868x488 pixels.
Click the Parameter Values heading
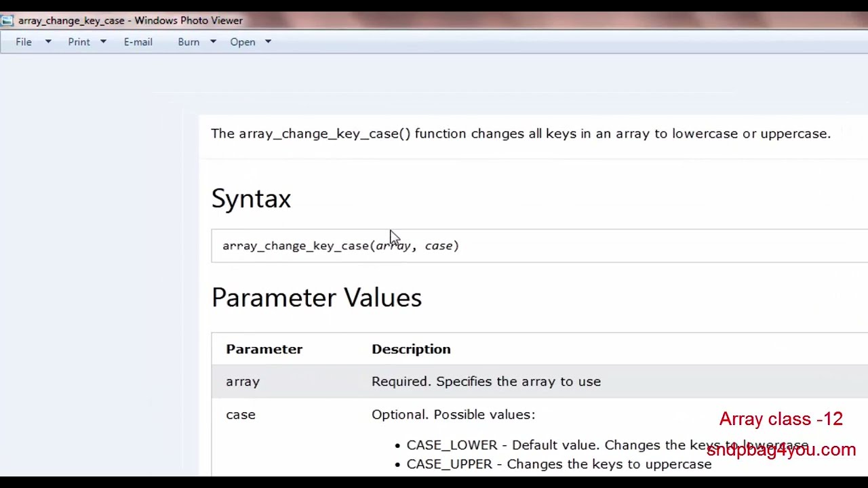click(x=317, y=298)
